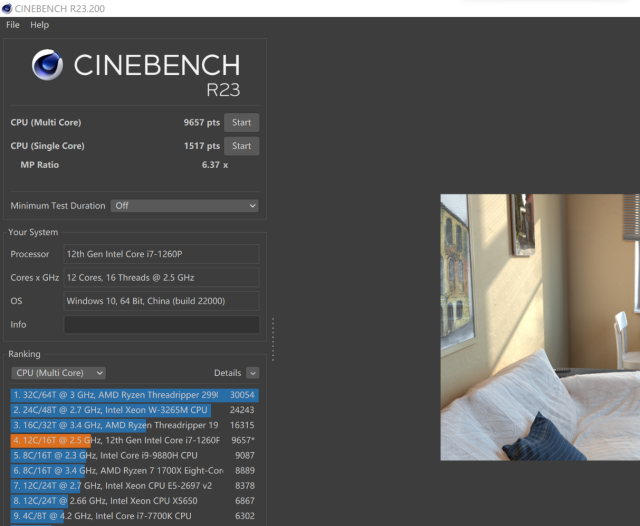The height and width of the screenshot is (526, 640).
Task: Click the 9087 score in ranking
Action: coord(244,455)
